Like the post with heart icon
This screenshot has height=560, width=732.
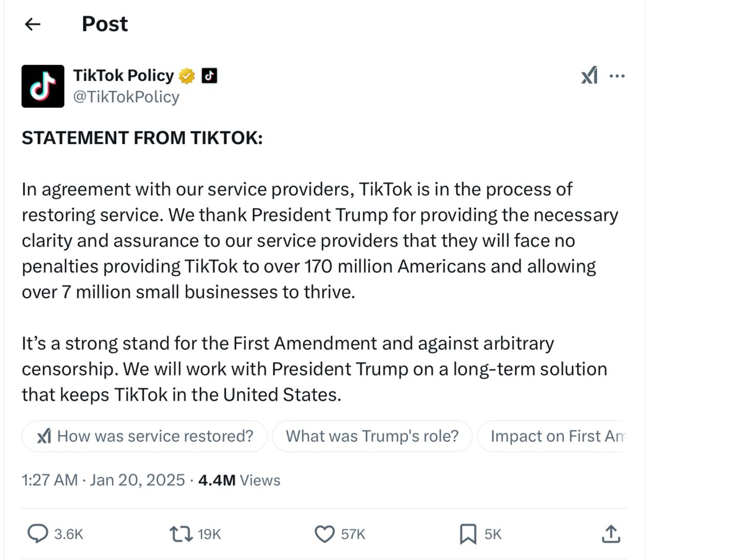(325, 534)
